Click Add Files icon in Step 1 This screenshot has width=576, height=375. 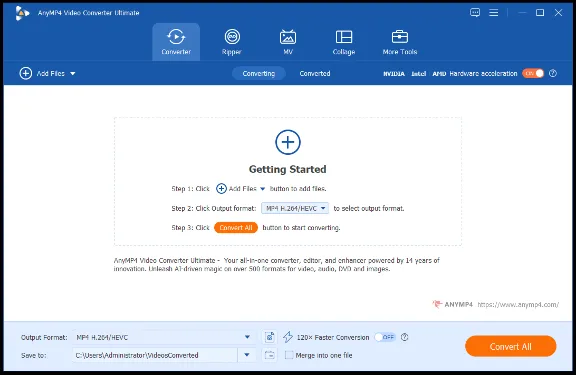(x=221, y=189)
